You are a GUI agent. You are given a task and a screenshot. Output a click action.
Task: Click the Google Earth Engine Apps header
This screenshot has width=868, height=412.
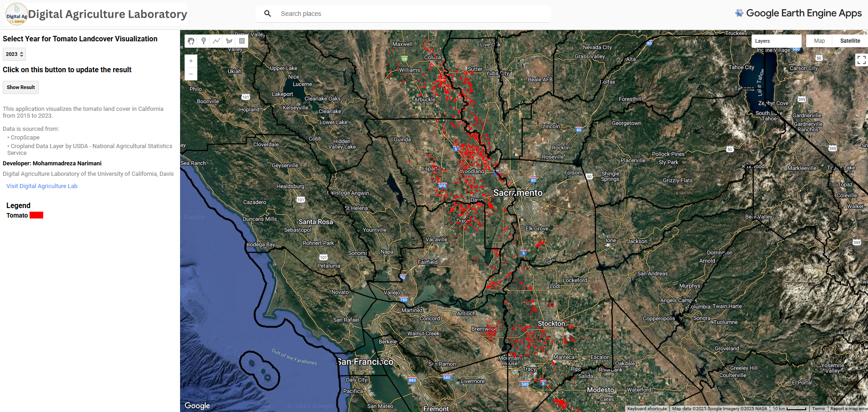pyautogui.click(x=798, y=13)
